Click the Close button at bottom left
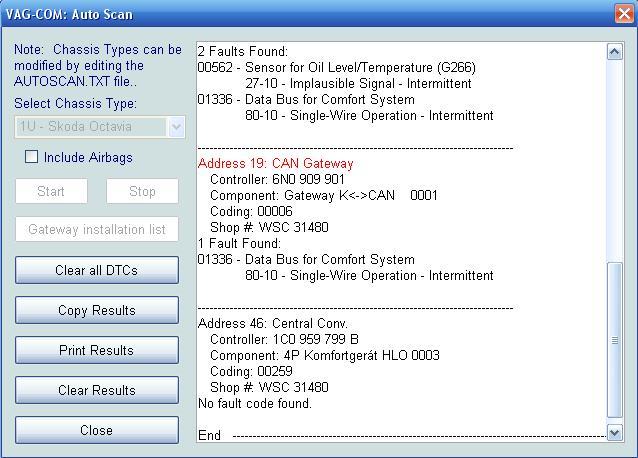The width and height of the screenshot is (638, 458). click(x=97, y=430)
